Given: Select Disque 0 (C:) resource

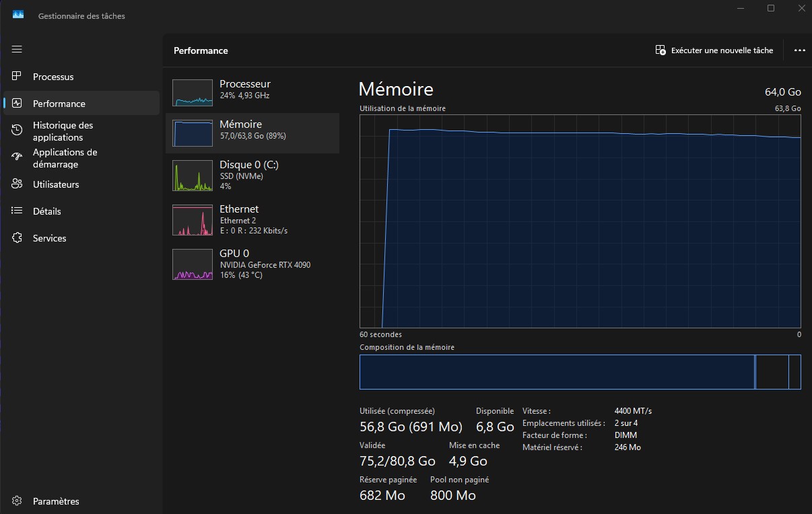Looking at the screenshot, I should (252, 174).
